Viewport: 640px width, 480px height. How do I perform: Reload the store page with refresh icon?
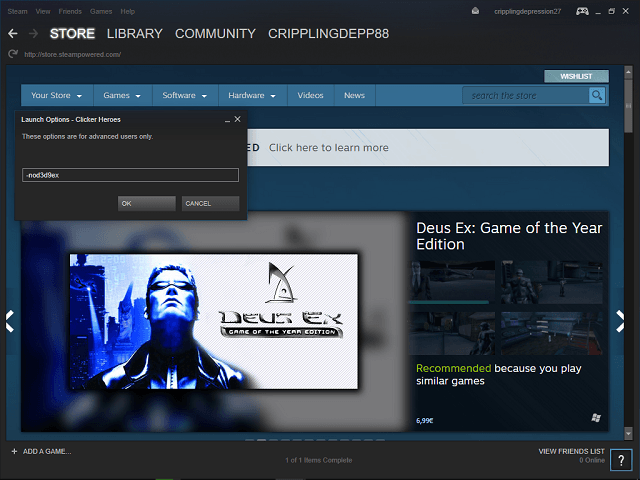(x=13, y=54)
